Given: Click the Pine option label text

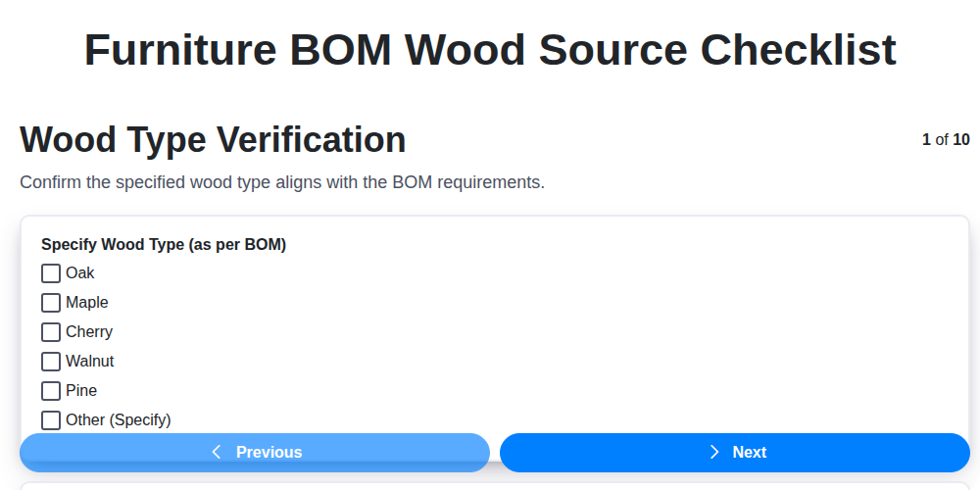Looking at the screenshot, I should click(x=81, y=391).
